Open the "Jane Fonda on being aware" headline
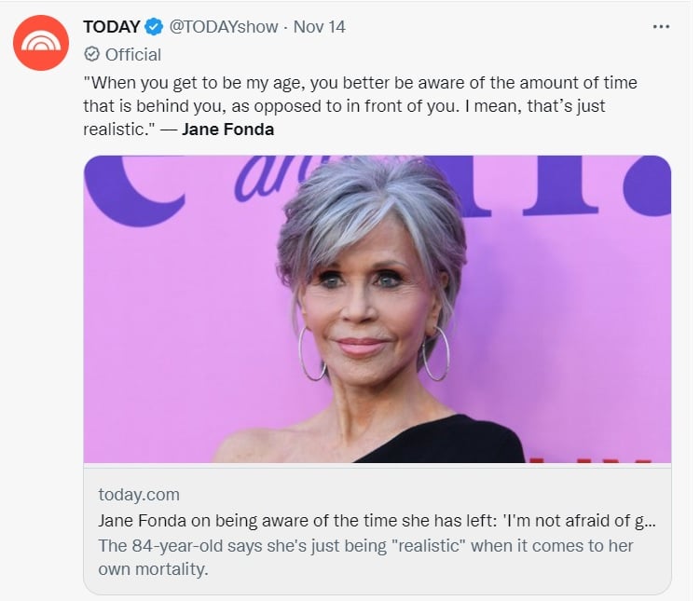 tap(377, 521)
